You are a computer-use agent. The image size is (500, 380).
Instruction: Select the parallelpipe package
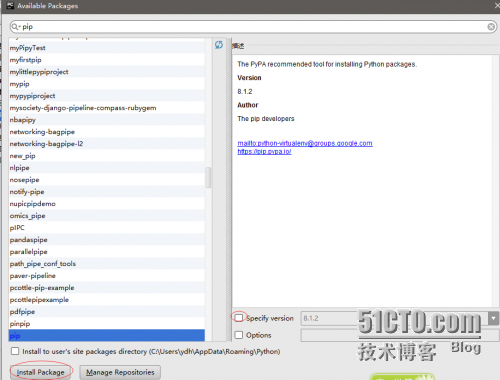coord(107,252)
